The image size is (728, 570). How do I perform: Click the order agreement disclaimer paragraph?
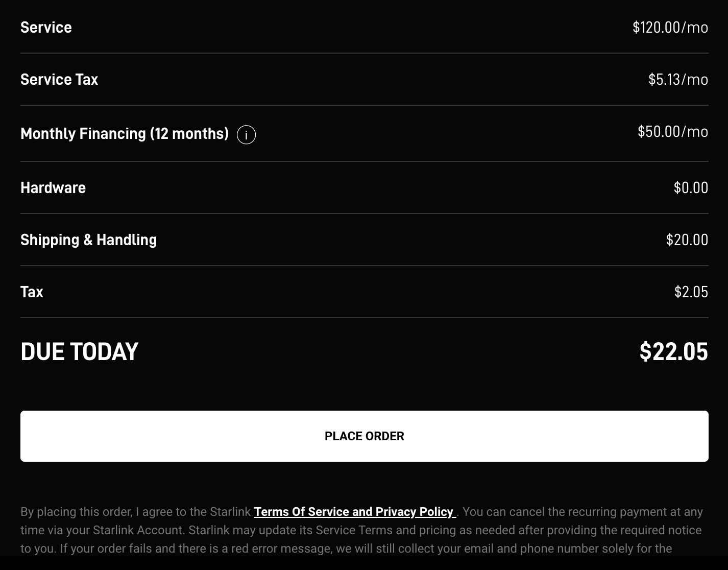click(x=362, y=530)
